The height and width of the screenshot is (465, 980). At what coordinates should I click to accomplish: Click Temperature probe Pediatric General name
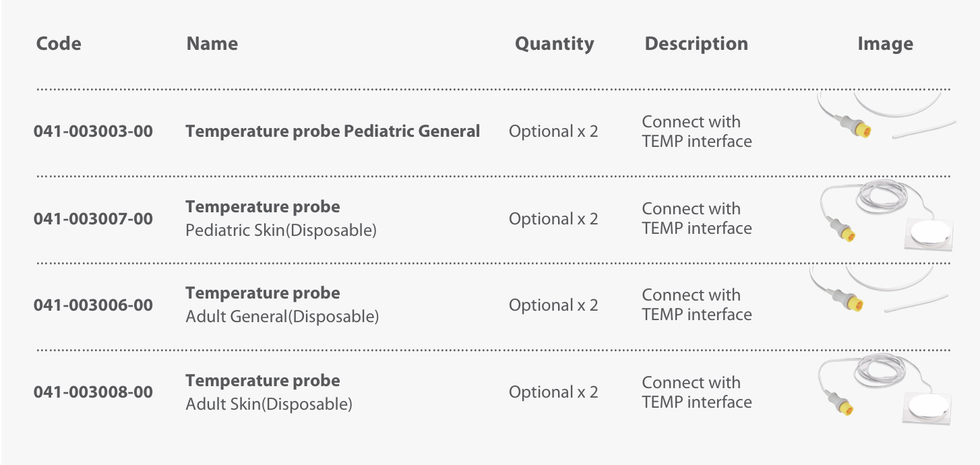332,131
